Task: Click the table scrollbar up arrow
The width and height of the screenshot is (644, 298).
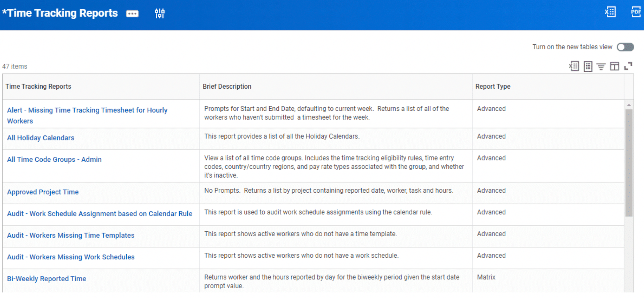Action: coord(629,105)
